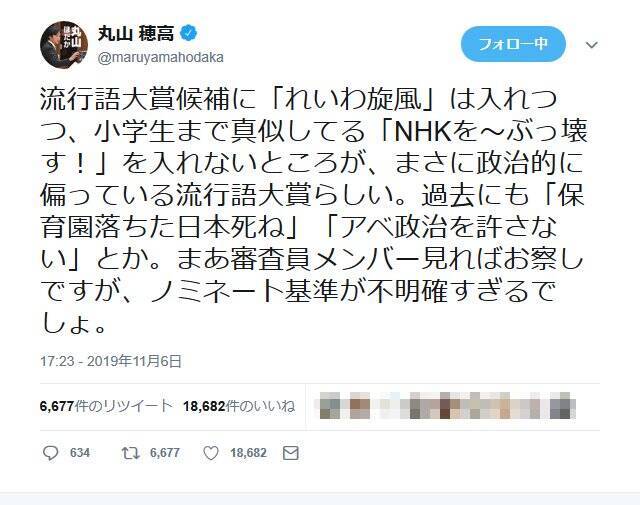Like the tweet with heart icon
Viewport: 640px width, 505px height.
[x=211, y=453]
